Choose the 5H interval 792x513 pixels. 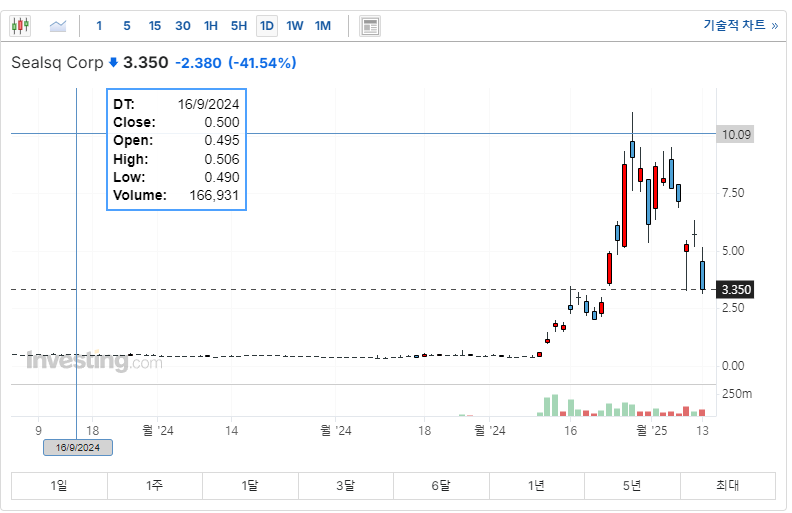(239, 26)
